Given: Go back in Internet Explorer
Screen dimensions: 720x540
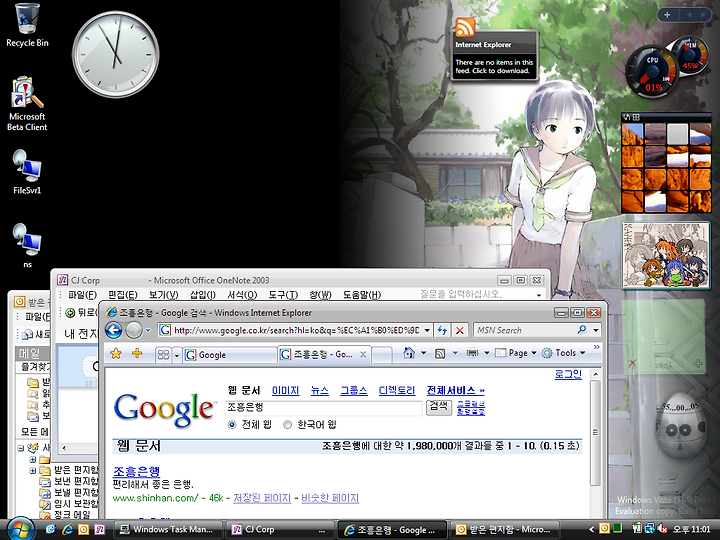Looking at the screenshot, I should (x=113, y=330).
